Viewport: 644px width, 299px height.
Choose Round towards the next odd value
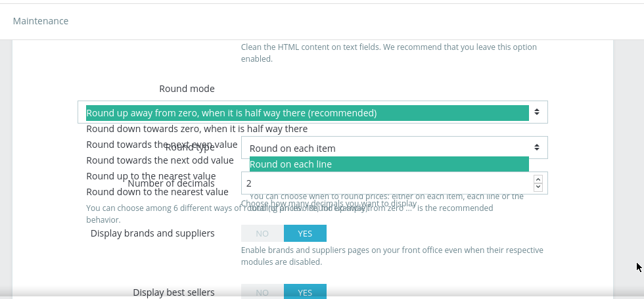(160, 160)
